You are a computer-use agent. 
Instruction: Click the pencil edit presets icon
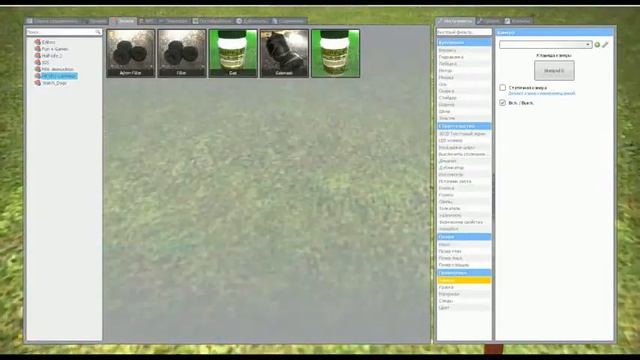click(x=605, y=44)
